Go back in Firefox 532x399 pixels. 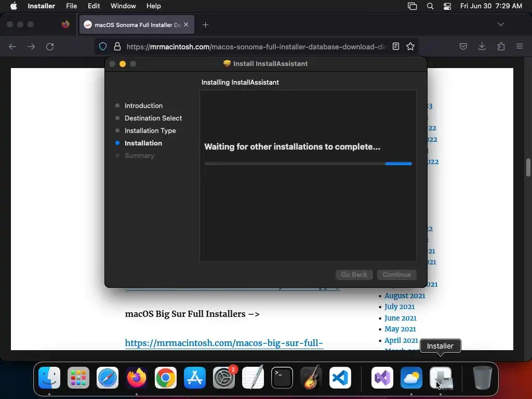point(12,46)
